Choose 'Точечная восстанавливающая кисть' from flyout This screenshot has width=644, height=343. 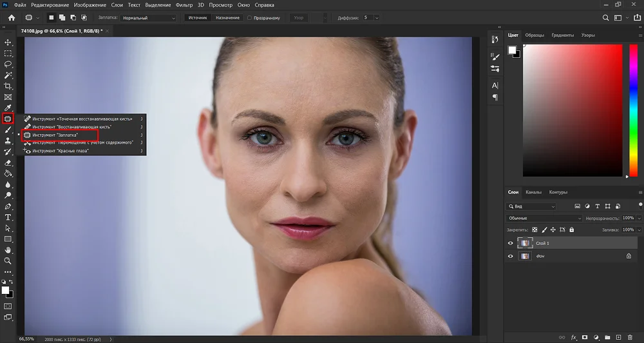click(82, 119)
